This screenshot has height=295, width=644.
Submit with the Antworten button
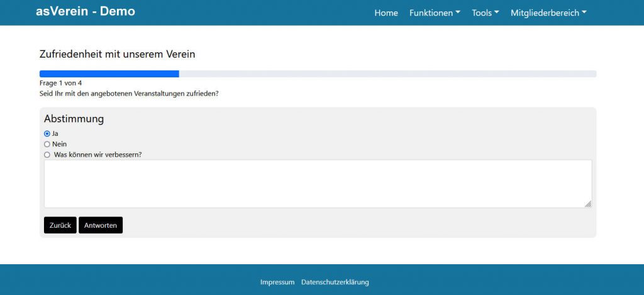point(101,225)
